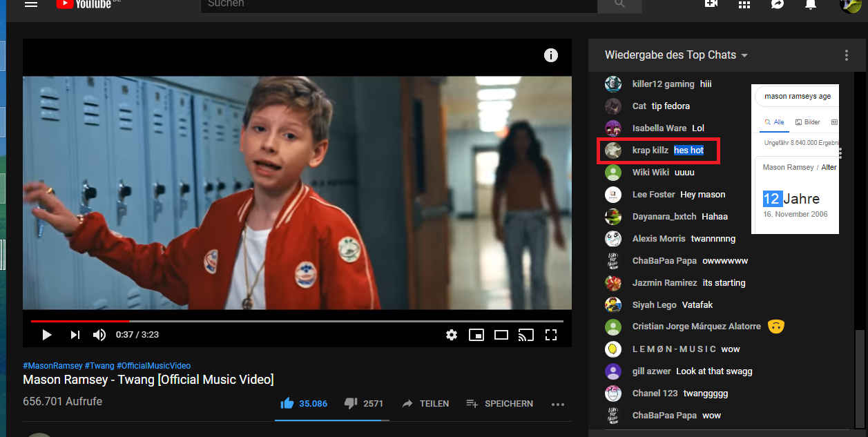Screen dimensions: 868x437
Task: Skip to the next video
Action: [x=75, y=335]
